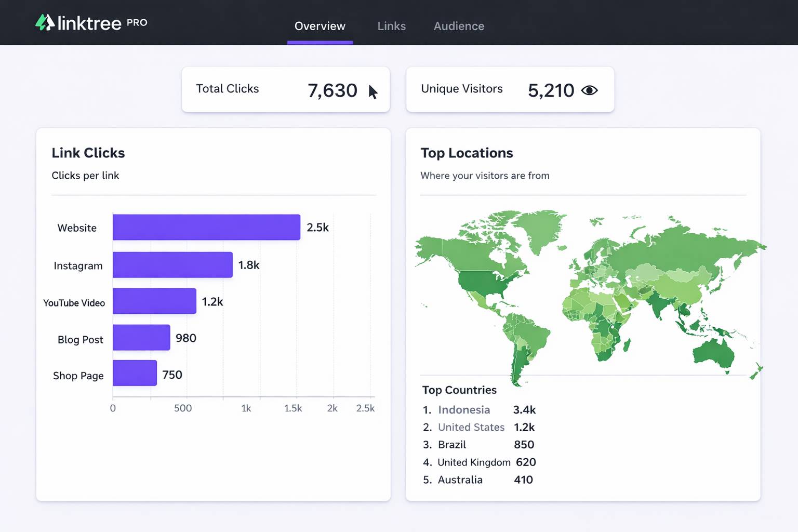Click the Total Clicks summary card
Viewport: 798px width, 532px height.
click(285, 89)
